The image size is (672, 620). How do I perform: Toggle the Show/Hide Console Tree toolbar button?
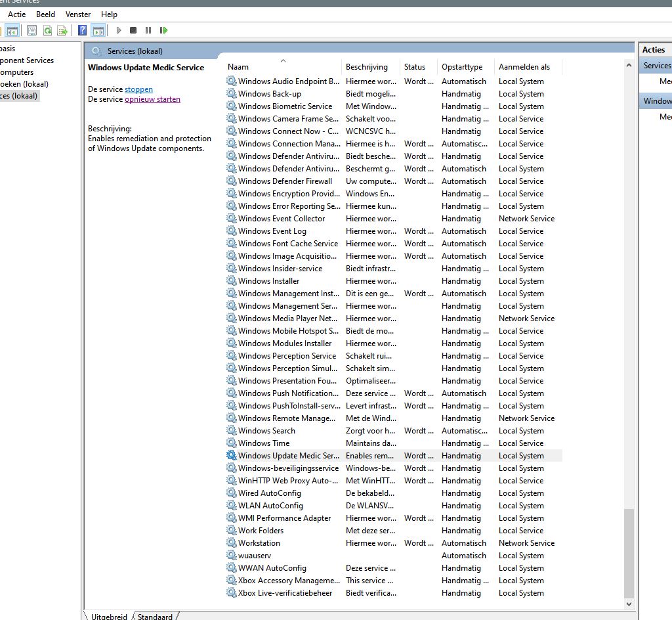[x=12, y=30]
